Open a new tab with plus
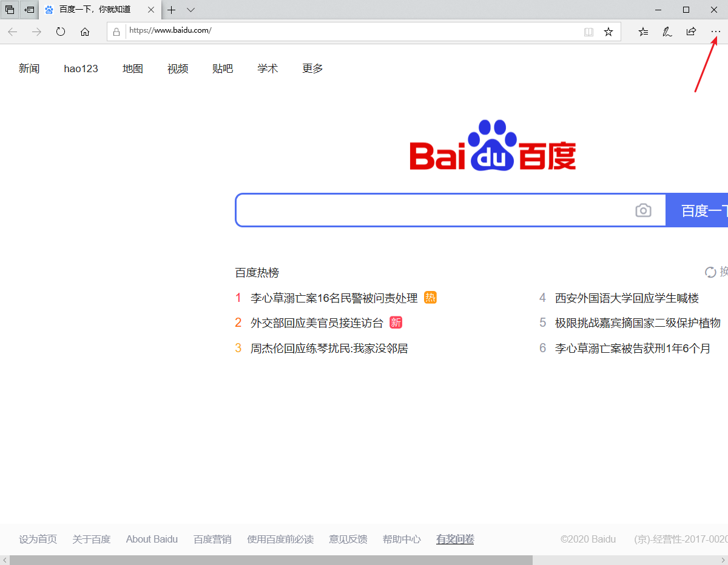728x565 pixels. (172, 10)
